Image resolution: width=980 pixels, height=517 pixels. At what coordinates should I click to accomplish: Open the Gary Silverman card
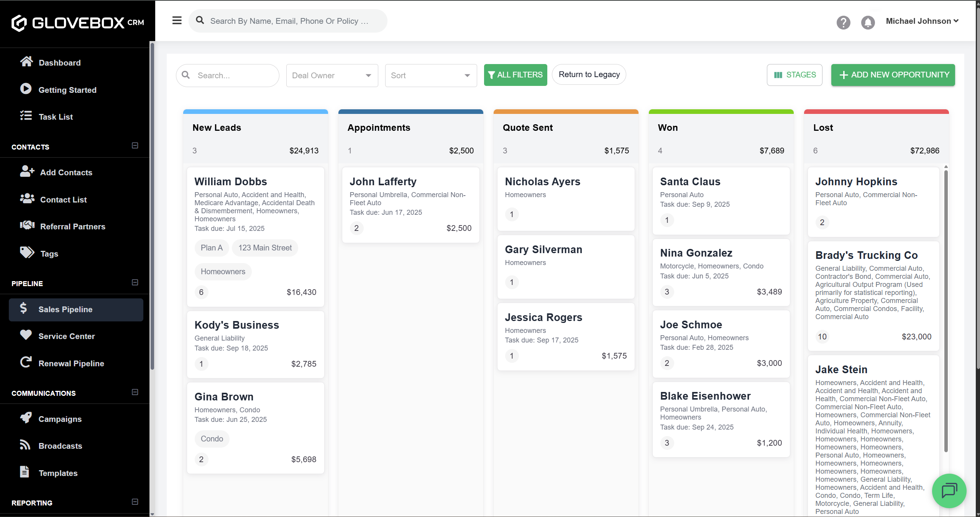tap(566, 267)
